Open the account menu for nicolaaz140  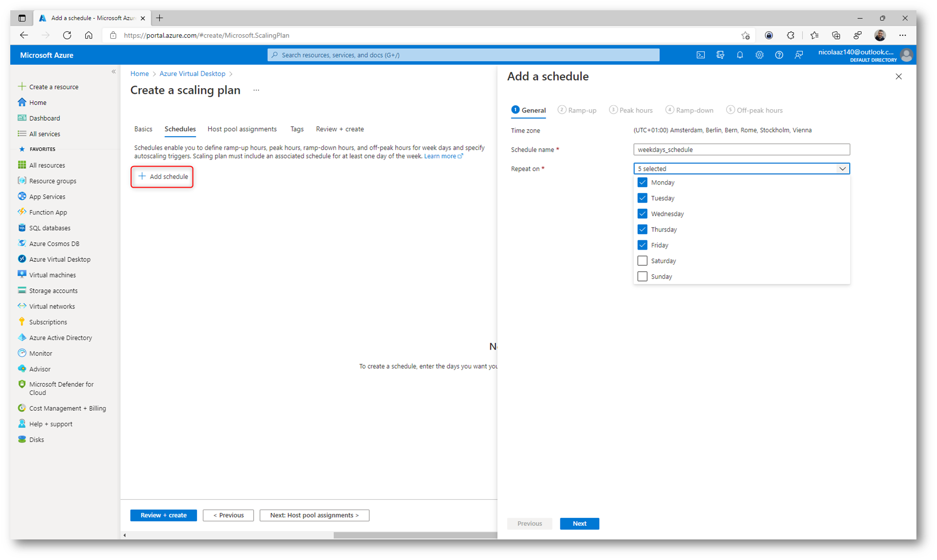pyautogui.click(x=865, y=55)
